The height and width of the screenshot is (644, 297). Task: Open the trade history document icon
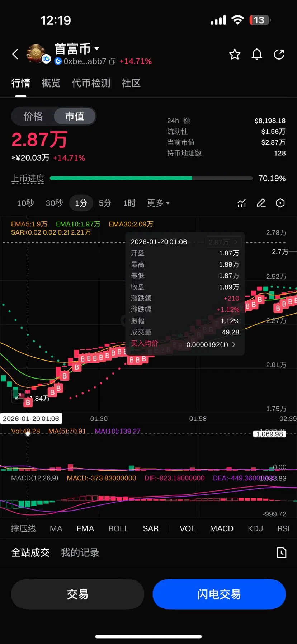pyautogui.click(x=282, y=553)
